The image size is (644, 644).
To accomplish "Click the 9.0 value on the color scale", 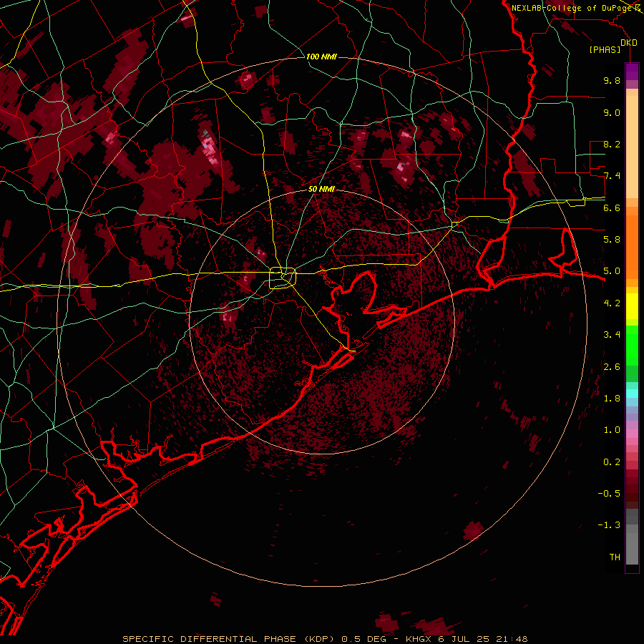I will click(612, 112).
